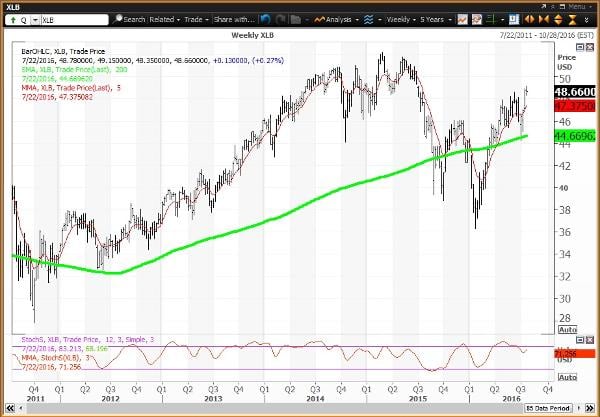Open the symbol type dropdown next to Q
The height and width of the screenshot is (417, 600).
click(x=35, y=20)
